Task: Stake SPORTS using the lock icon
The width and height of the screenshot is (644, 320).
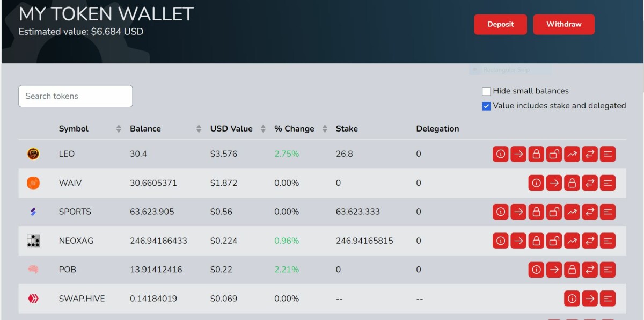Action: pos(536,212)
